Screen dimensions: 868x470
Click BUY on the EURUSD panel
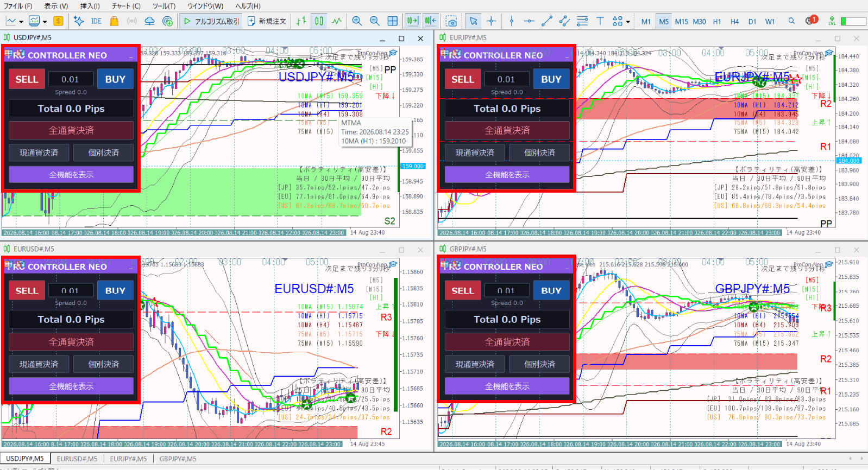[x=115, y=290]
